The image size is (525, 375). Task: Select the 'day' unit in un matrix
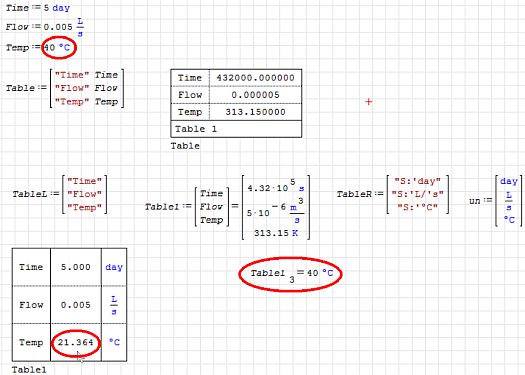[x=509, y=181]
